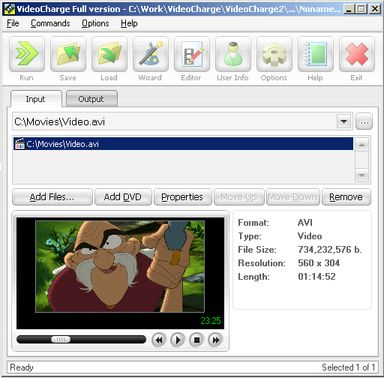Click the clapperboard icon beside Video.avi
Image resolution: width=384 pixels, height=378 pixels.
click(20, 144)
